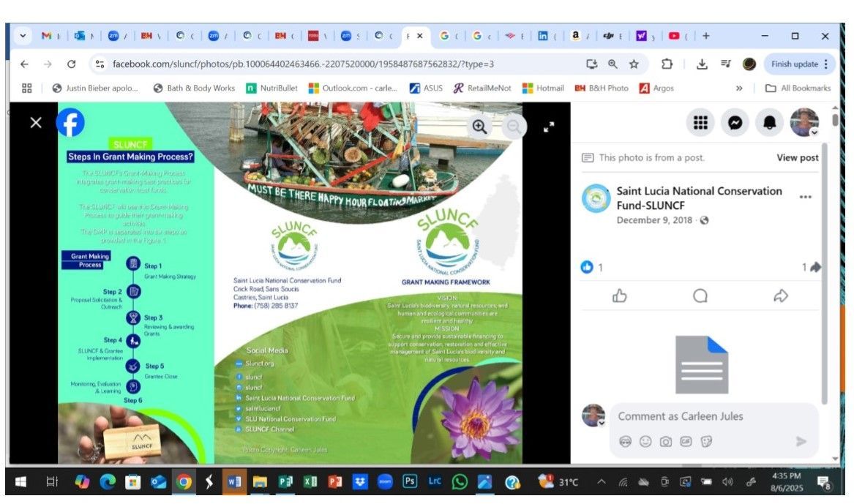
Task: Open bookmarks apps grid icon
Action: tap(26, 89)
